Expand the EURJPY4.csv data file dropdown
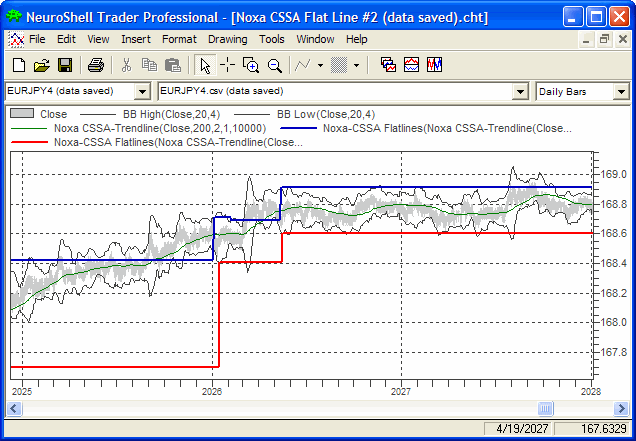 click(520, 91)
